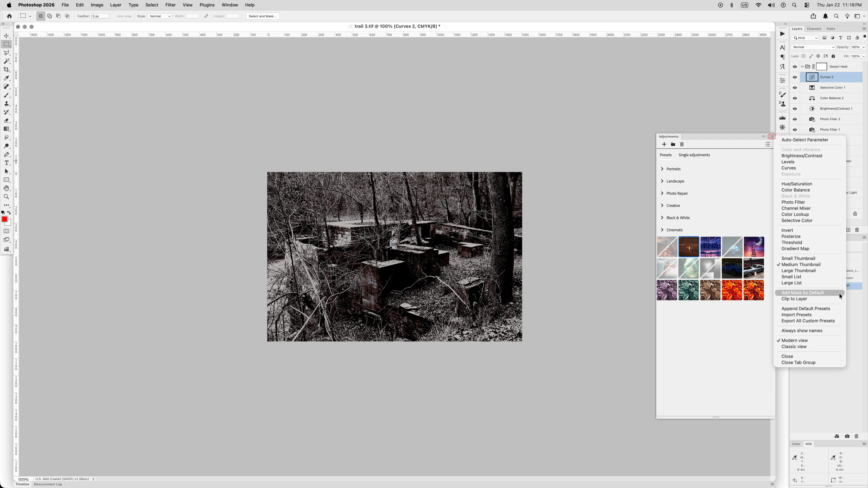
Task: Collapse the Cinematic preset group
Action: (x=662, y=230)
